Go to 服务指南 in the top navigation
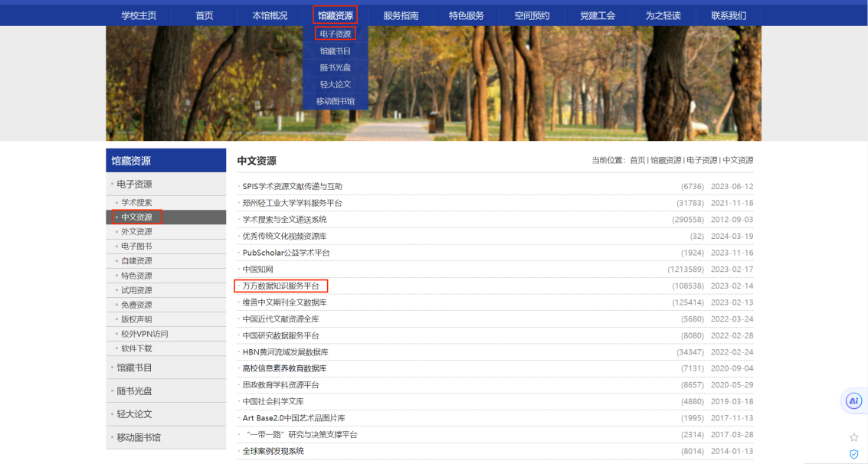868x464 pixels. pos(401,15)
